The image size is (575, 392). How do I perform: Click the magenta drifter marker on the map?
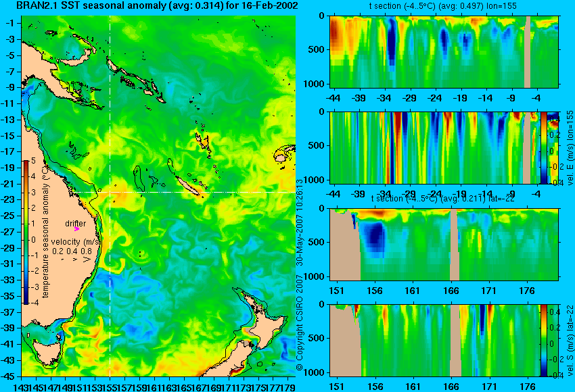click(x=76, y=229)
